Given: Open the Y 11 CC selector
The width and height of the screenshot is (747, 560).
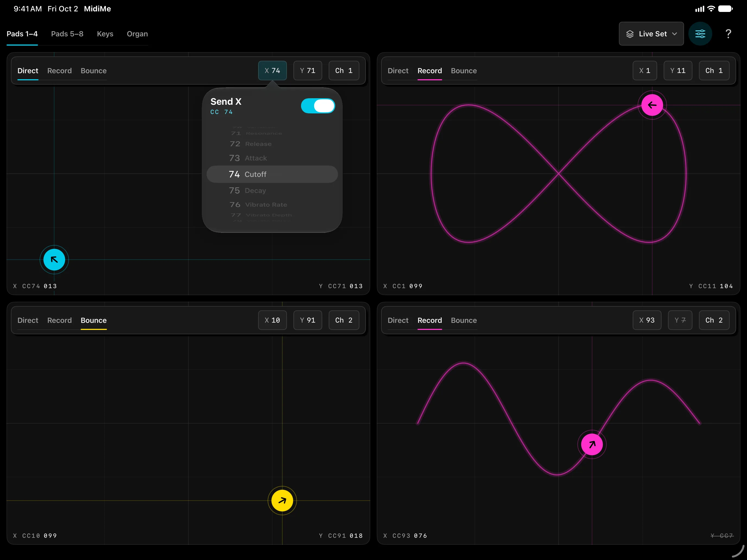Looking at the screenshot, I should pos(678,71).
